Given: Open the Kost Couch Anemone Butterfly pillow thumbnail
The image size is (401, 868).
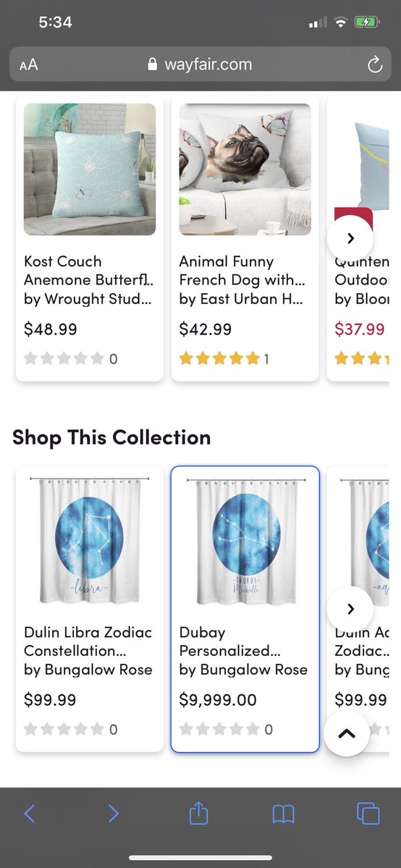Looking at the screenshot, I should point(90,169).
